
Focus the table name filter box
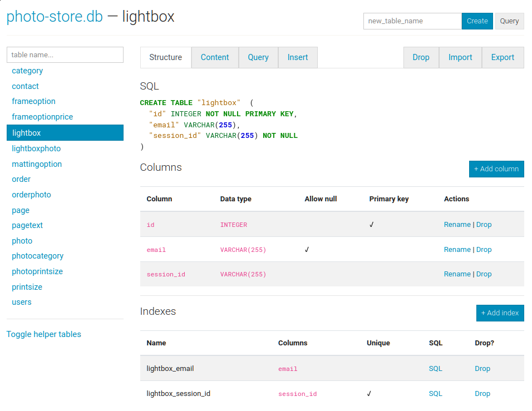pos(65,55)
